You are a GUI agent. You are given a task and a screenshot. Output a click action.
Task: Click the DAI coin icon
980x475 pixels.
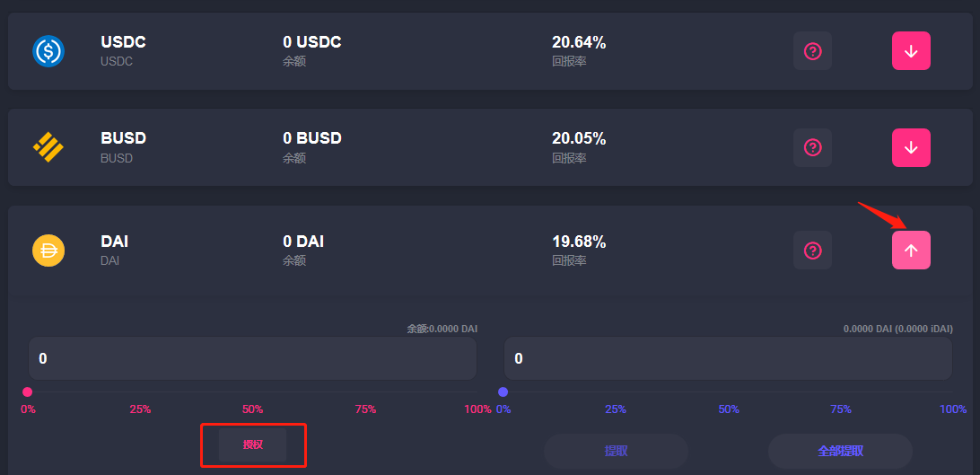48,251
